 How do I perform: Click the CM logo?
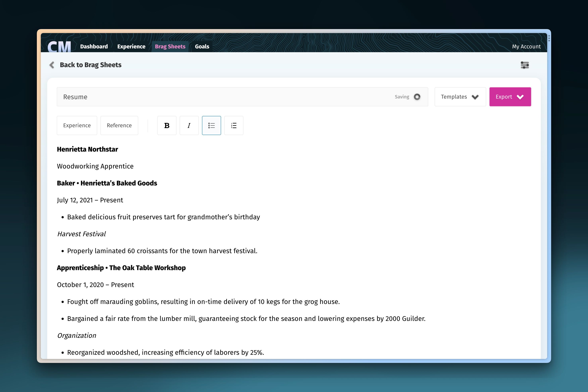[x=59, y=46]
